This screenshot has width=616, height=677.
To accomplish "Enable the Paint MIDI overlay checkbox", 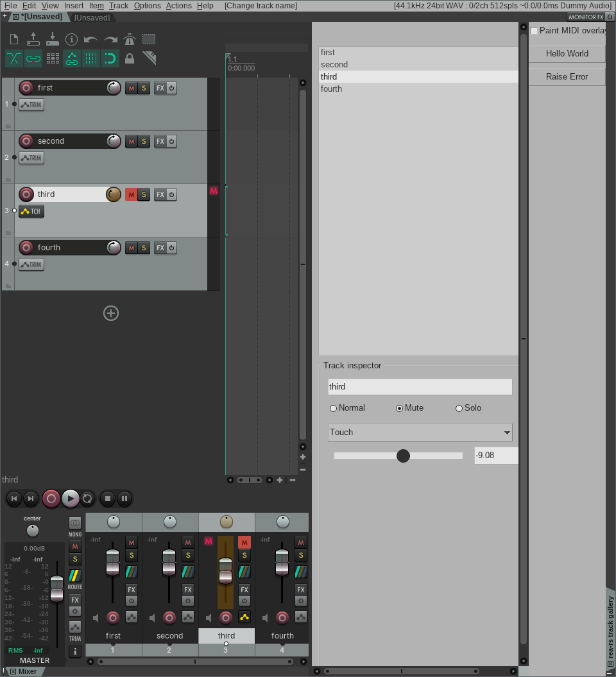I will tap(534, 31).
